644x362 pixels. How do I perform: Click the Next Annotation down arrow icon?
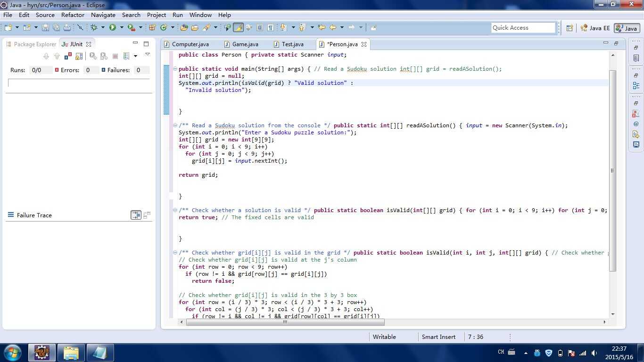point(283,28)
